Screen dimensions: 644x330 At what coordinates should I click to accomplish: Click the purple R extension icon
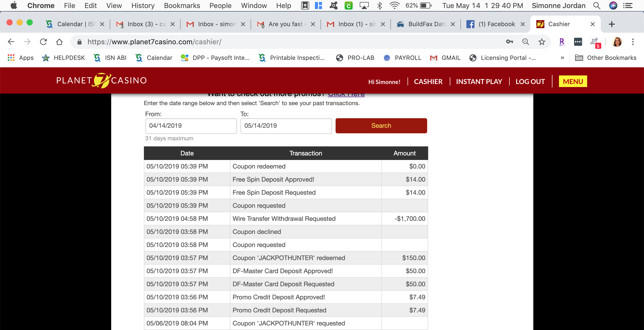pyautogui.click(x=562, y=42)
